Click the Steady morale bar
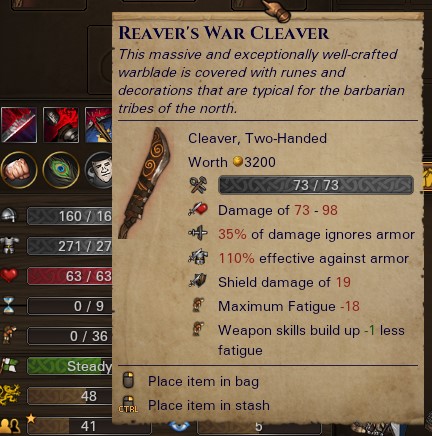The width and height of the screenshot is (432, 436). 70,366
